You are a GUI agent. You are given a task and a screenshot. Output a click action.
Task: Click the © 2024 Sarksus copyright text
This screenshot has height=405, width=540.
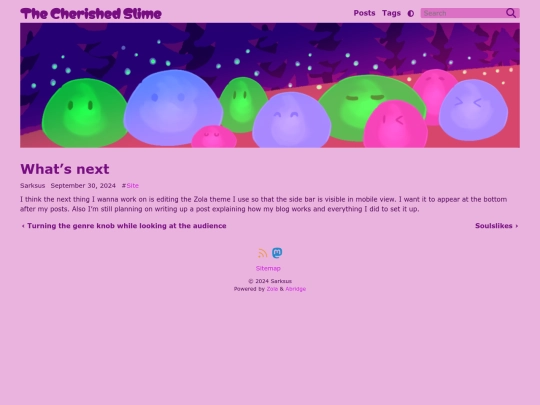pyautogui.click(x=270, y=281)
